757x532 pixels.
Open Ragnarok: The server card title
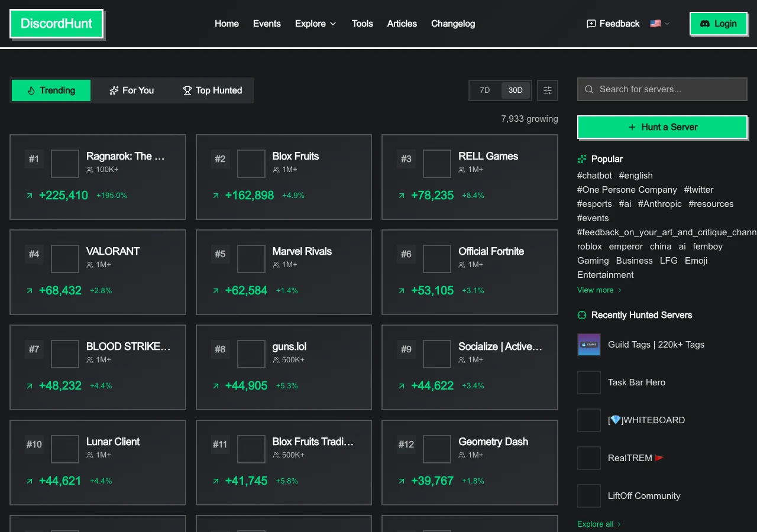point(125,157)
